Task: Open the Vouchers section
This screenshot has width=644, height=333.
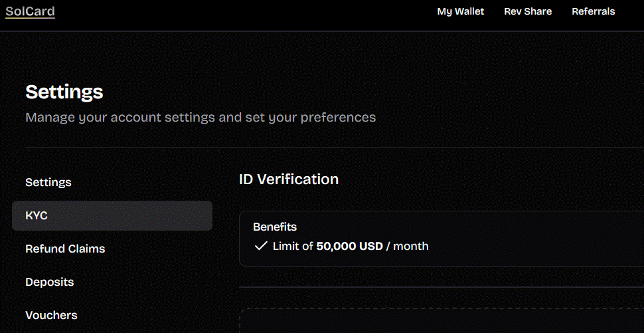Action: [51, 315]
